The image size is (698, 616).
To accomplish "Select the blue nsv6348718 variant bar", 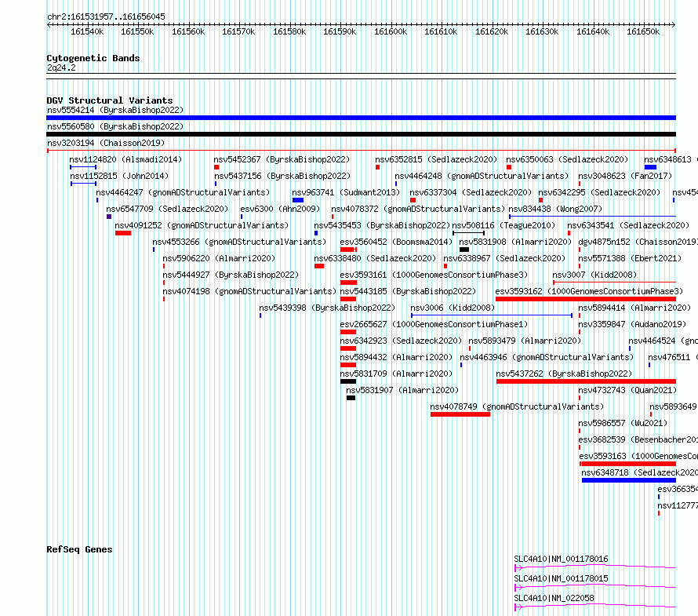I will tap(629, 480).
